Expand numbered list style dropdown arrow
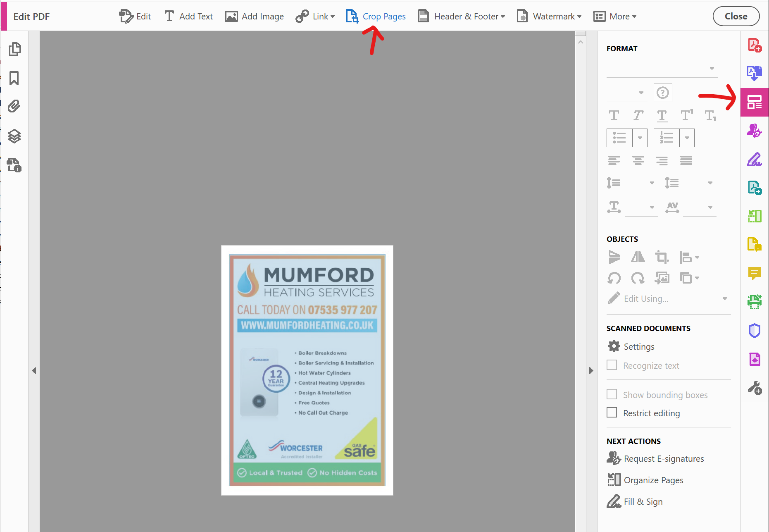The width and height of the screenshot is (769, 532). (687, 138)
